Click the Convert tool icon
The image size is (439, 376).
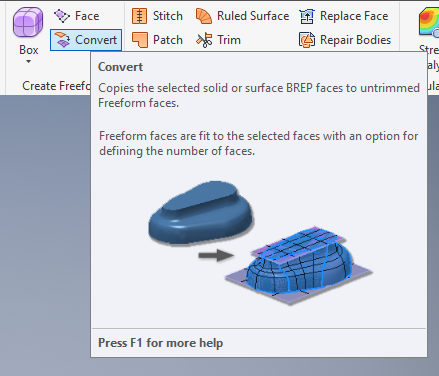pyautogui.click(x=62, y=40)
